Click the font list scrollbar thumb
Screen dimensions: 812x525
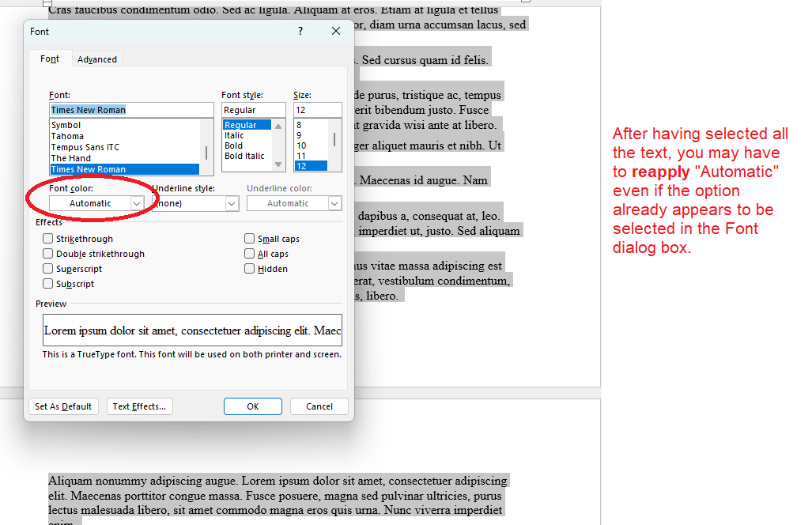click(206, 153)
